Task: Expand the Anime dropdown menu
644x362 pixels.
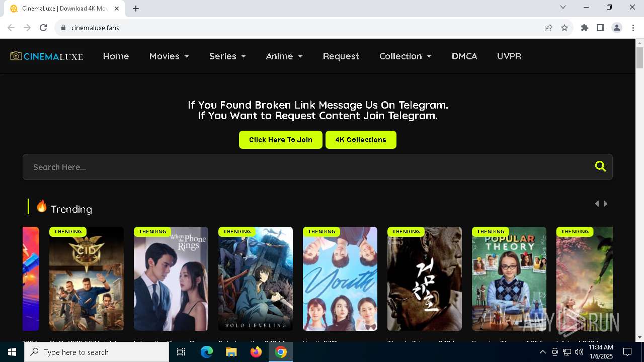Action: pyautogui.click(x=284, y=56)
